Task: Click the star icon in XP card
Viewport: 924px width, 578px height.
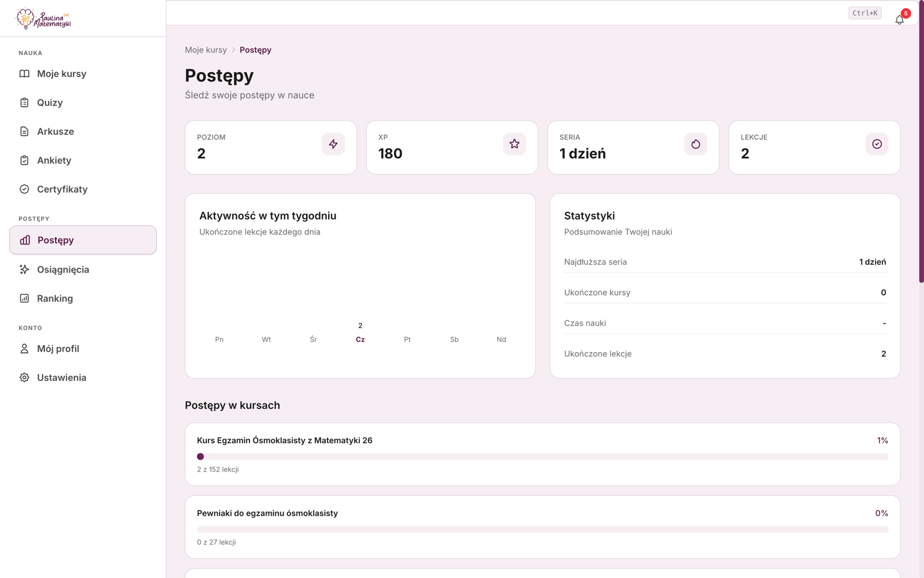Action: [515, 144]
